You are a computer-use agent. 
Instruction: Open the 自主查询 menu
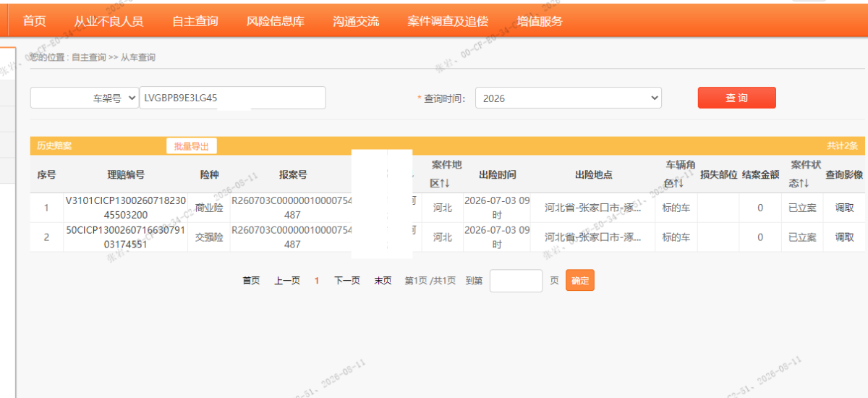click(x=195, y=21)
